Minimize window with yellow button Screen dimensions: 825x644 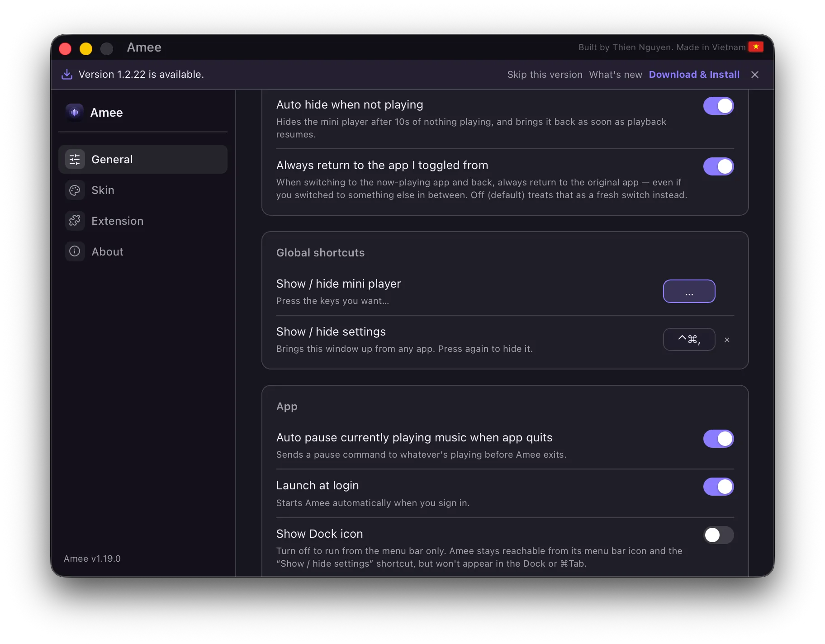86,48
